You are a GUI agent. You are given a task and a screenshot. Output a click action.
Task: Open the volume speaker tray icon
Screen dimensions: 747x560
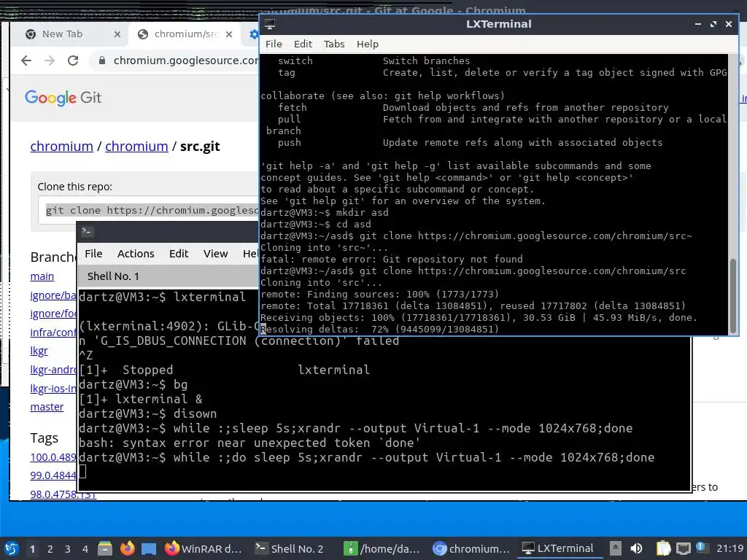636,548
